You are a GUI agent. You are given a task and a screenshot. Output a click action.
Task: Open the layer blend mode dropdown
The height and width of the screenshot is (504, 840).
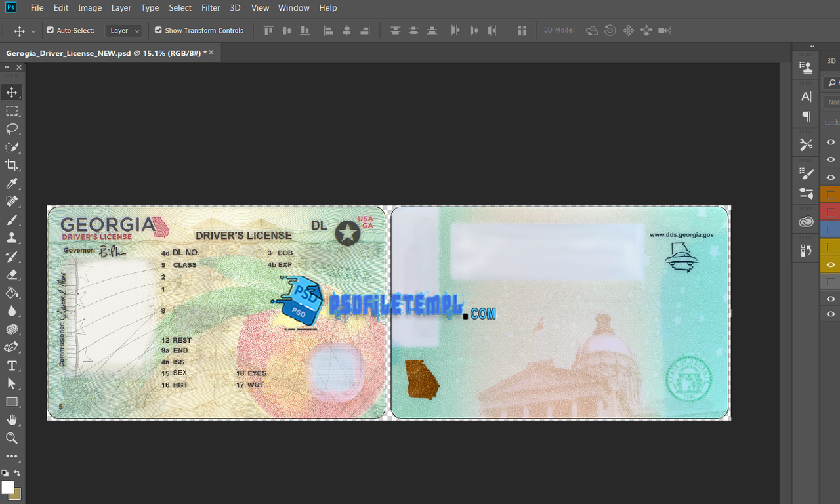point(832,102)
